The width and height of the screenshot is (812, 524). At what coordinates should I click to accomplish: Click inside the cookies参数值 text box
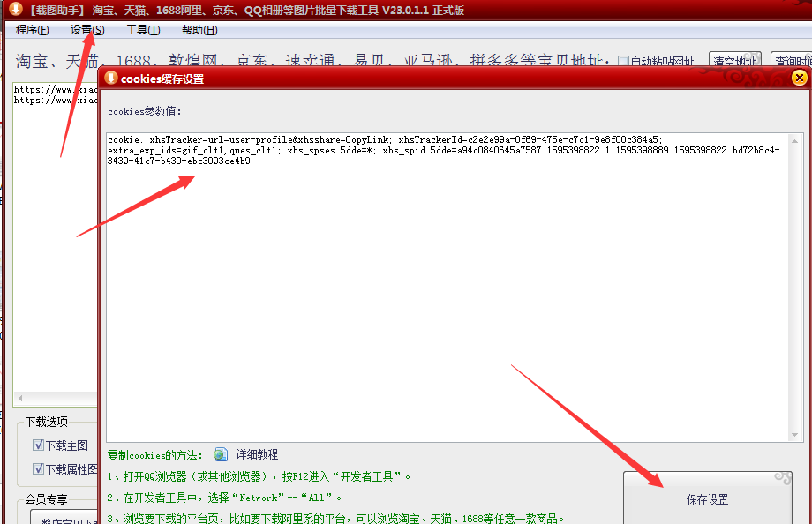tap(448, 288)
